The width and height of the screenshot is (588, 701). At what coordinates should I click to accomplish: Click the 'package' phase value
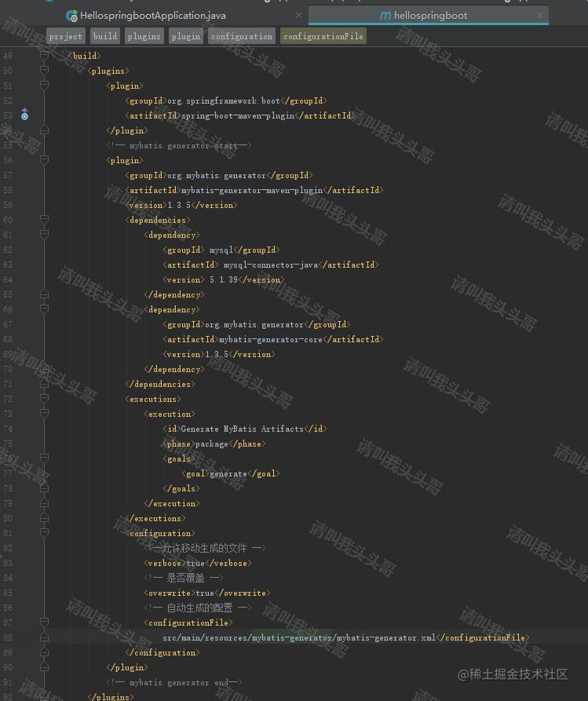211,444
